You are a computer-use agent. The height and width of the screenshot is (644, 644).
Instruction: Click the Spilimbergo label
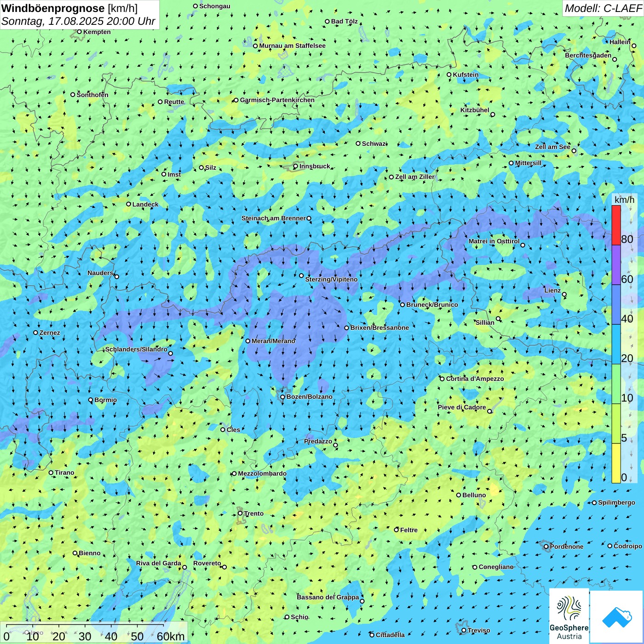coord(616,502)
